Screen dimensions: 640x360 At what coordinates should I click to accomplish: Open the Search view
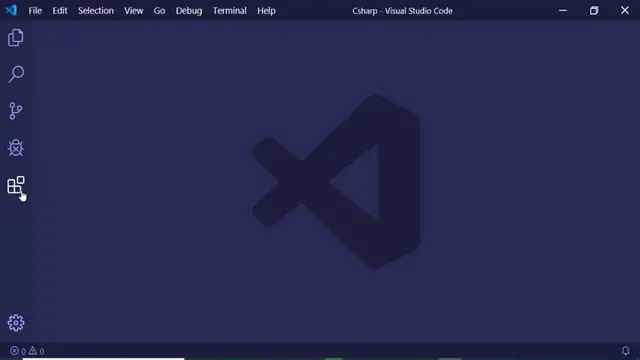[16, 74]
